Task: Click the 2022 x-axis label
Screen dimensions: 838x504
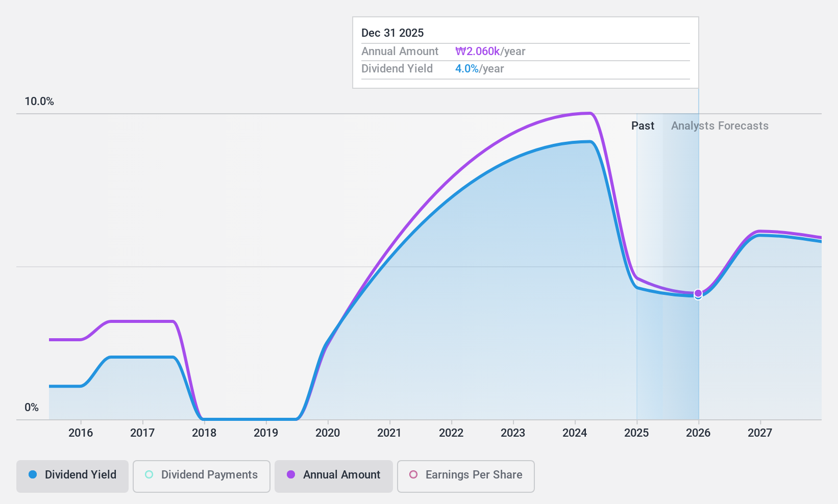Action: [451, 433]
